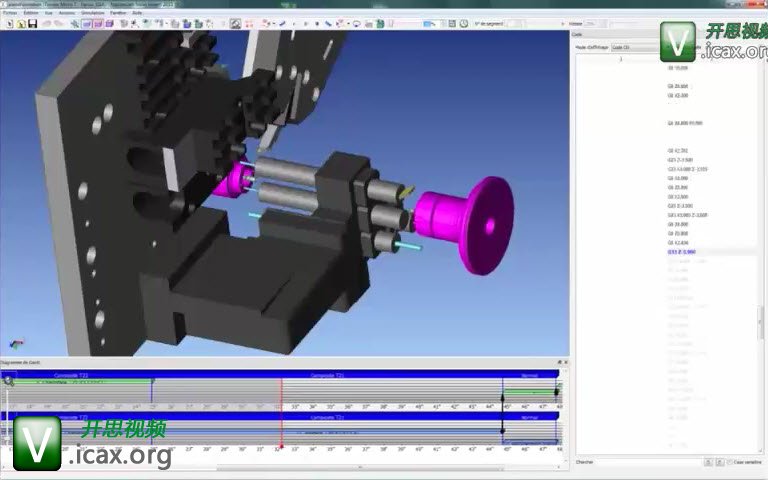Click the clock icon in the toolbar

click(x=463, y=24)
